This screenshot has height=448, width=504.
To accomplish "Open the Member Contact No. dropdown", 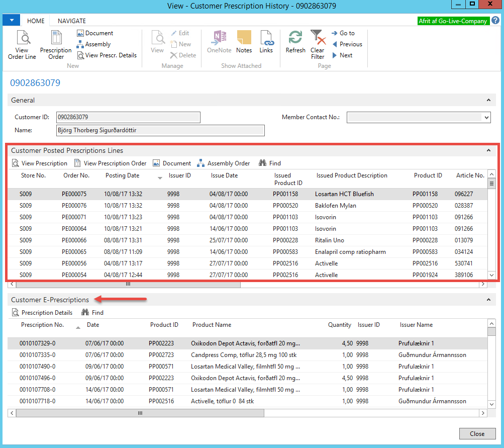I will pyautogui.click(x=486, y=117).
